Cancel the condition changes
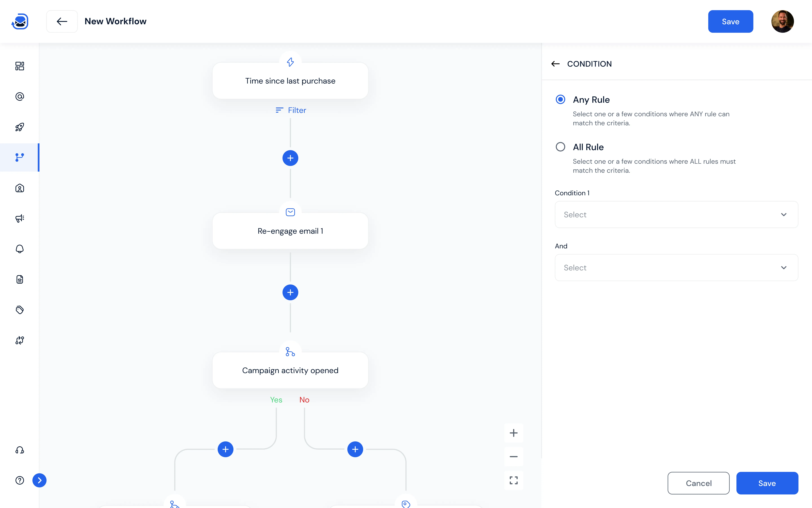The height and width of the screenshot is (508, 812). pos(699,483)
